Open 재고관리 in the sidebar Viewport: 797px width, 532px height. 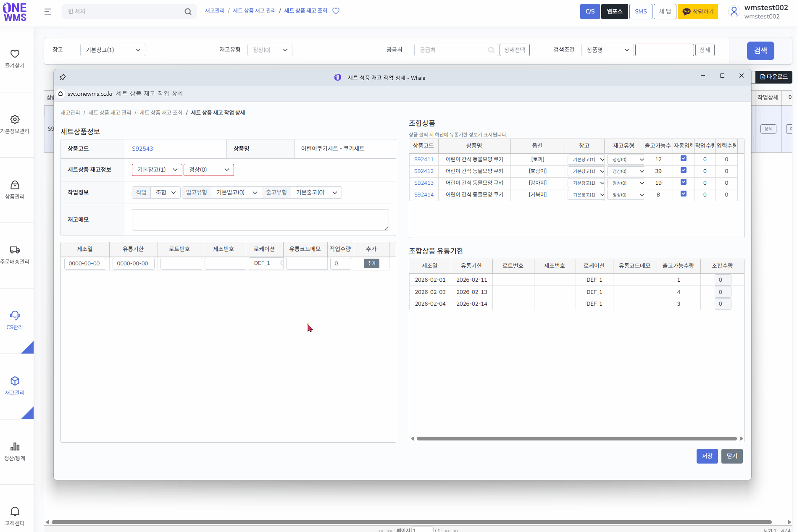[x=15, y=386]
